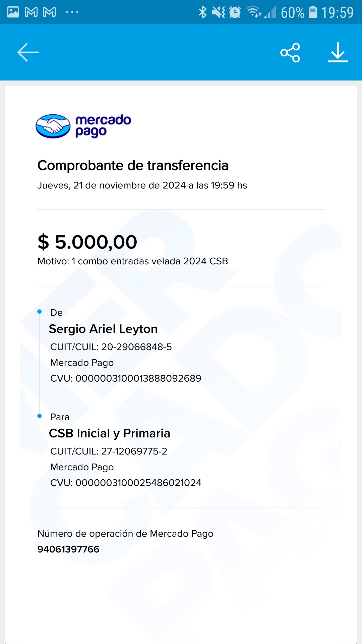The width and height of the screenshot is (362, 644).
Task: Tap the battery icon in status bar
Action: coord(312,12)
